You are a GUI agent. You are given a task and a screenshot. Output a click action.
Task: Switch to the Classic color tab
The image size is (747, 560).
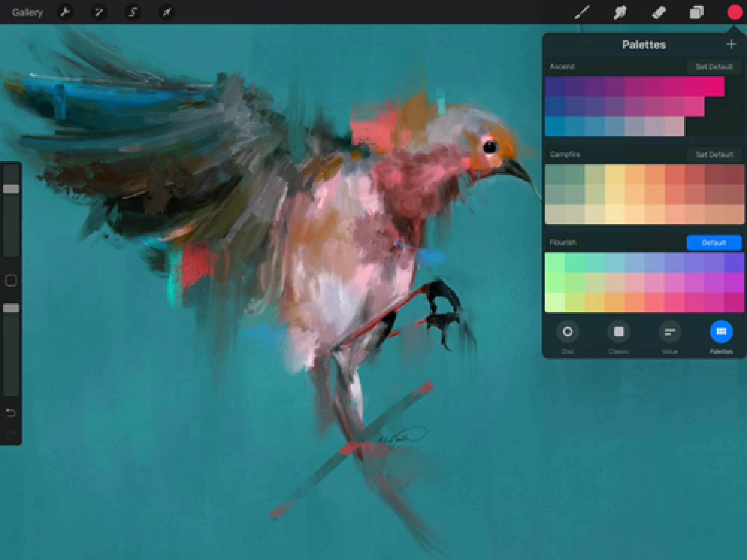(x=619, y=332)
